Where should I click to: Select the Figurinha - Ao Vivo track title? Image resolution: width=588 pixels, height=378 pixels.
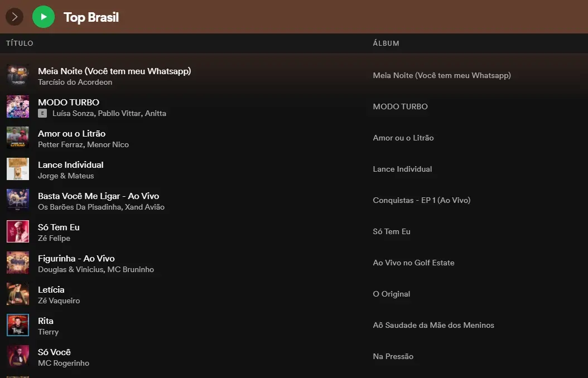click(x=76, y=258)
